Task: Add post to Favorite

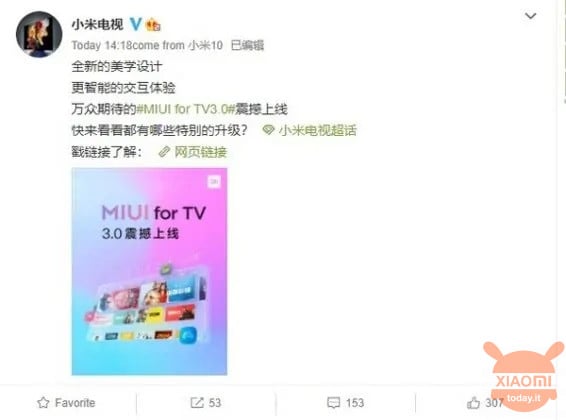Action: pos(66,403)
